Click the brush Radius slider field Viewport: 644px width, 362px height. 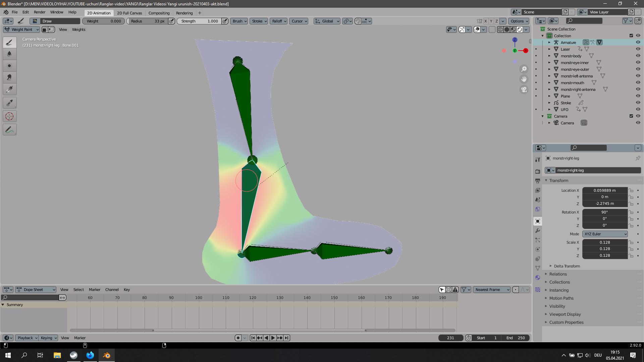pos(148,21)
